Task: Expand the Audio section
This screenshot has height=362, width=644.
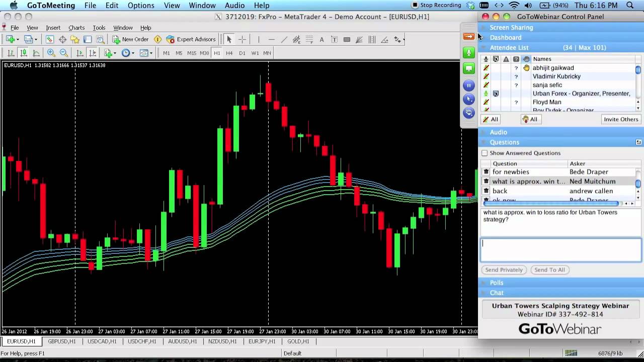Action: [561, 132]
